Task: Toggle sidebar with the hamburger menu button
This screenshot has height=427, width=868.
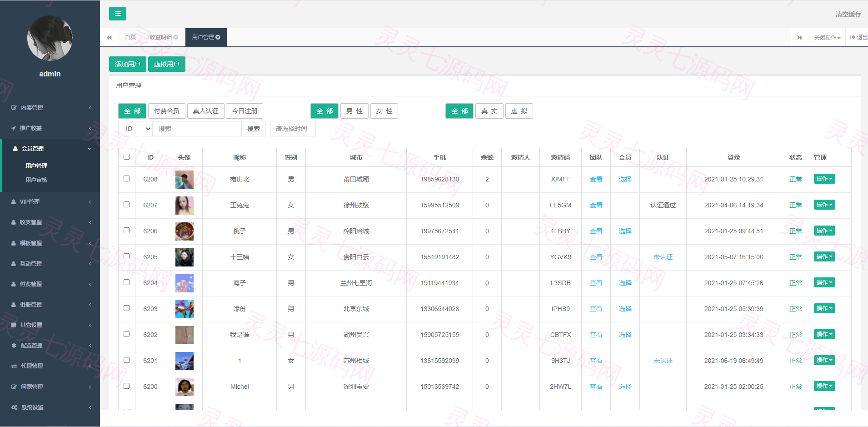Action: tap(118, 14)
